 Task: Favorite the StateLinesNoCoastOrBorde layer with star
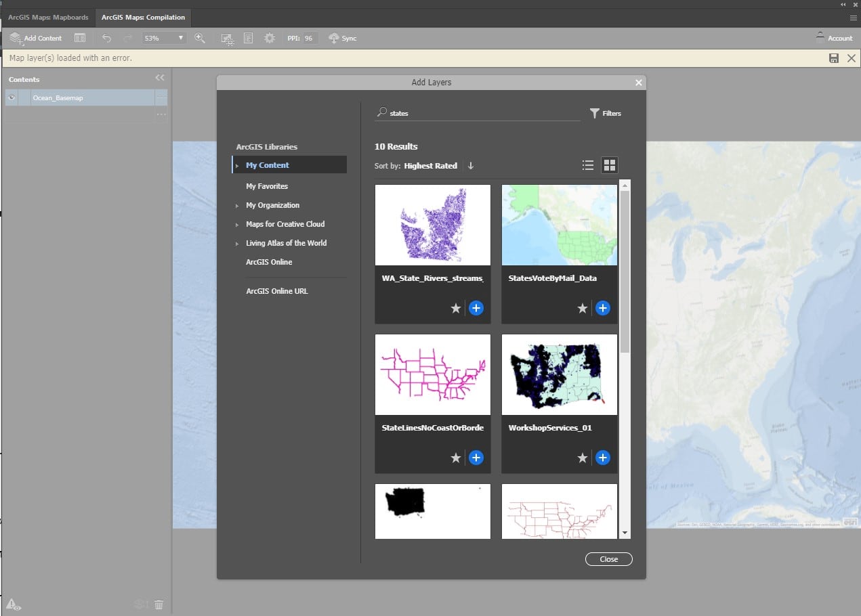[x=456, y=458]
